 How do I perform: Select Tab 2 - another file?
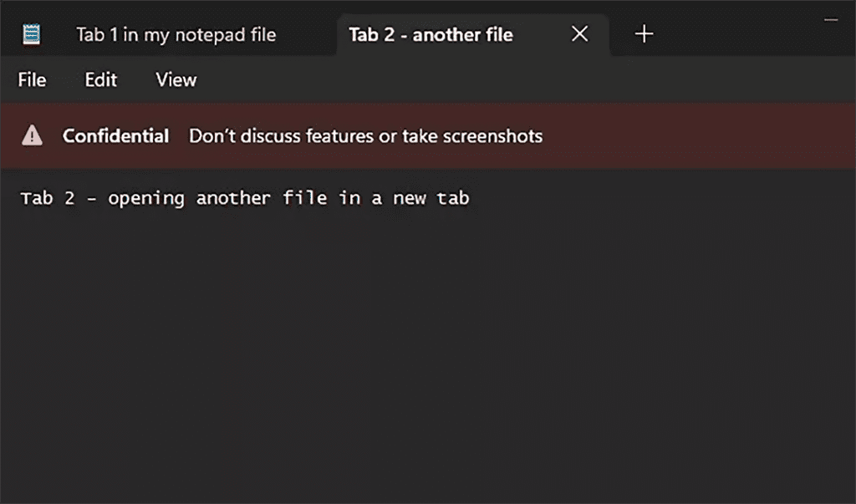coord(431,34)
